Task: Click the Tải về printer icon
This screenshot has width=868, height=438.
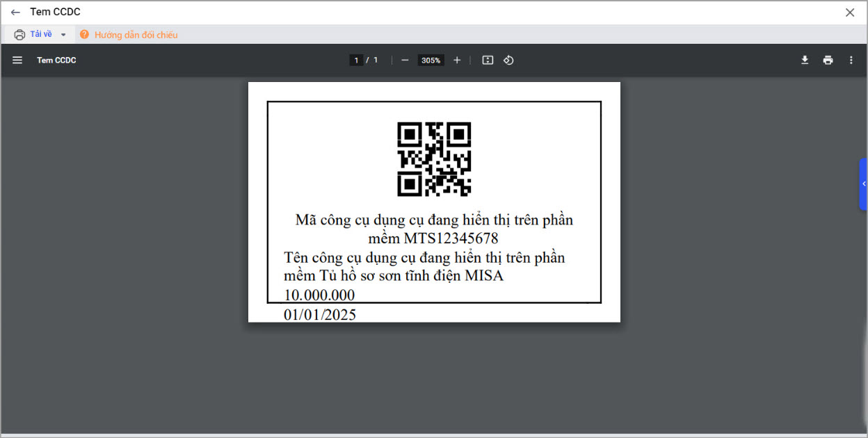Action: click(19, 35)
